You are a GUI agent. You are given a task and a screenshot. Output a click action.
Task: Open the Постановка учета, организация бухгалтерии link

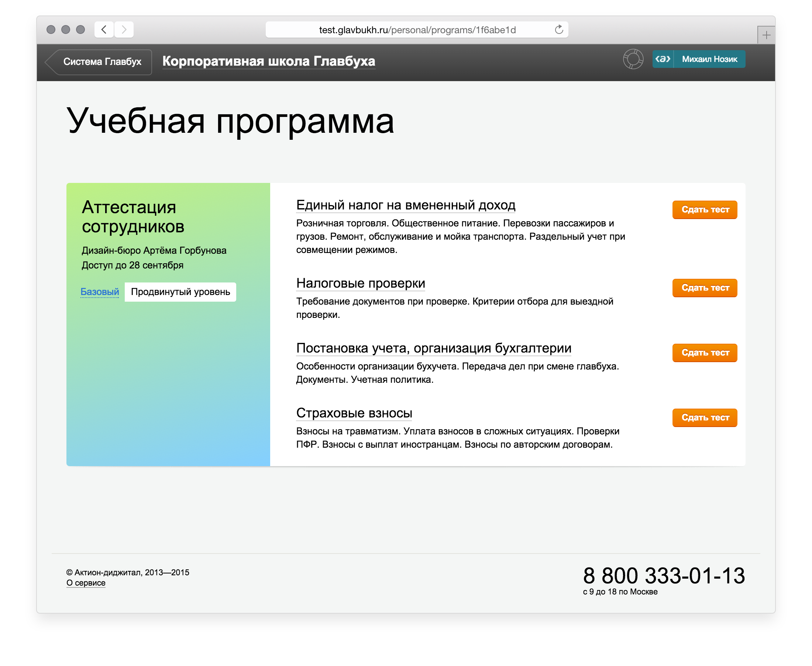(433, 348)
